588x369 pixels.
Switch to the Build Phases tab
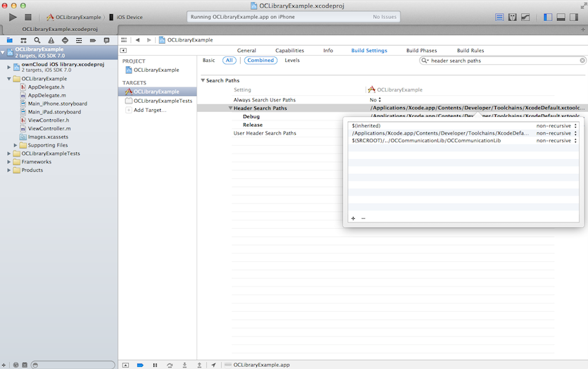point(421,51)
